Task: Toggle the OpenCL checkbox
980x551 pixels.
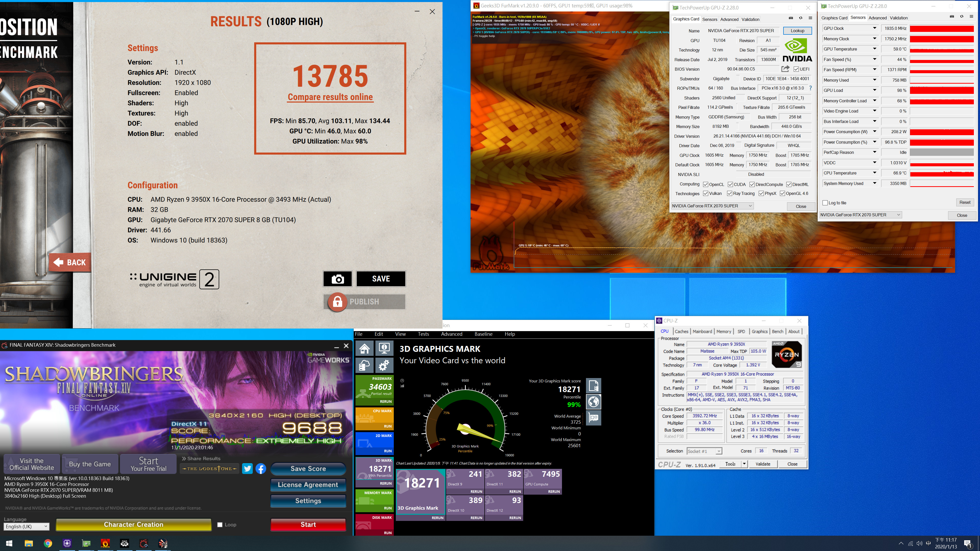Action: pos(706,184)
